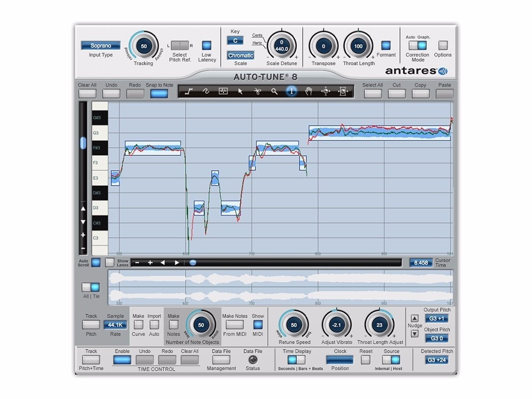Click Make Notes From MIDI button
Screen dimensions: 532x399
[235, 325]
